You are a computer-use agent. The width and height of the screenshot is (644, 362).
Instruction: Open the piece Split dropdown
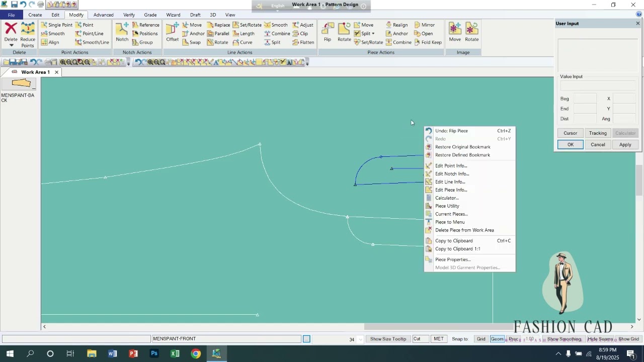[373, 34]
